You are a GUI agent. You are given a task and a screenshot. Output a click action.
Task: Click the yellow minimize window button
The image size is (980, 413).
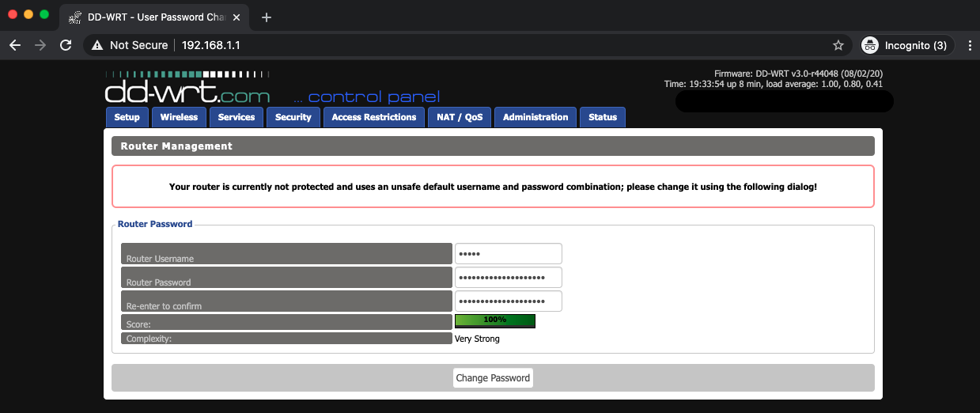tap(28, 14)
